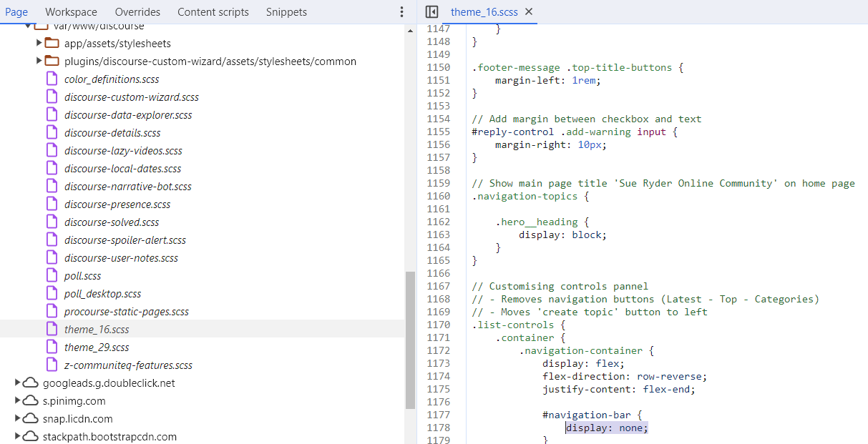
Task: Switch to the Workspace tab
Action: [x=71, y=12]
